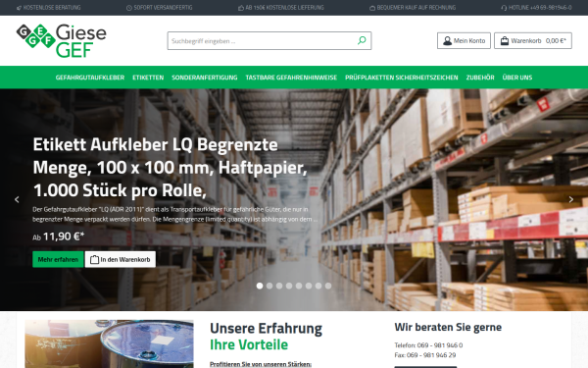Click the icon beside Bequemer Kauf auf Rechnung
588x368 pixels.
(x=372, y=8)
